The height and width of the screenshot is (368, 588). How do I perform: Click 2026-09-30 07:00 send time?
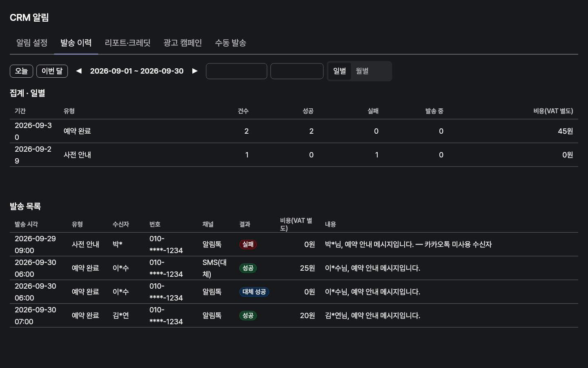(x=35, y=316)
